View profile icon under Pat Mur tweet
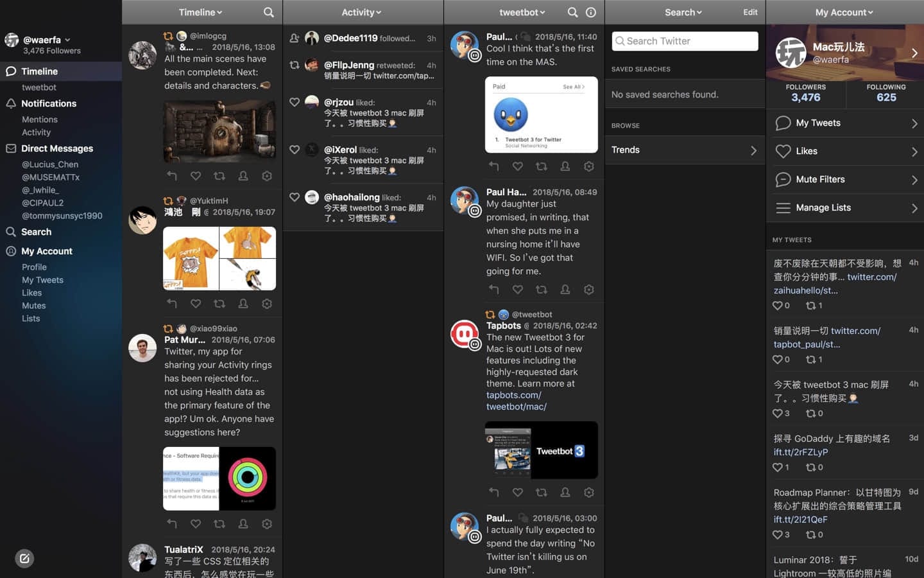The image size is (924, 578). click(x=243, y=523)
